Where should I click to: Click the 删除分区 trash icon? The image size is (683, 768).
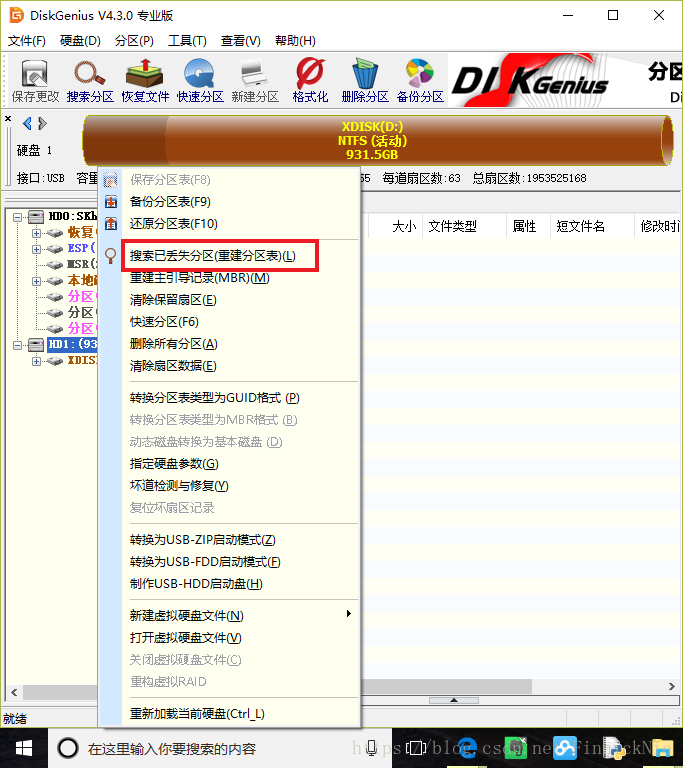click(365, 81)
